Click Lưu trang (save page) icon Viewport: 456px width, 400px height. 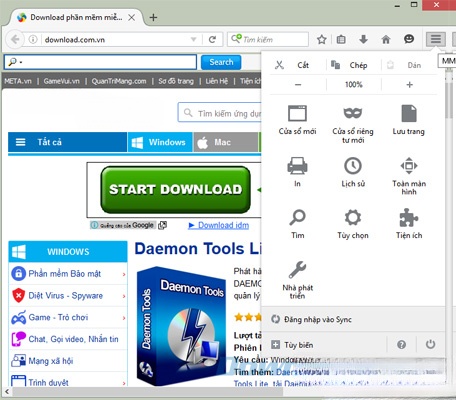409,114
